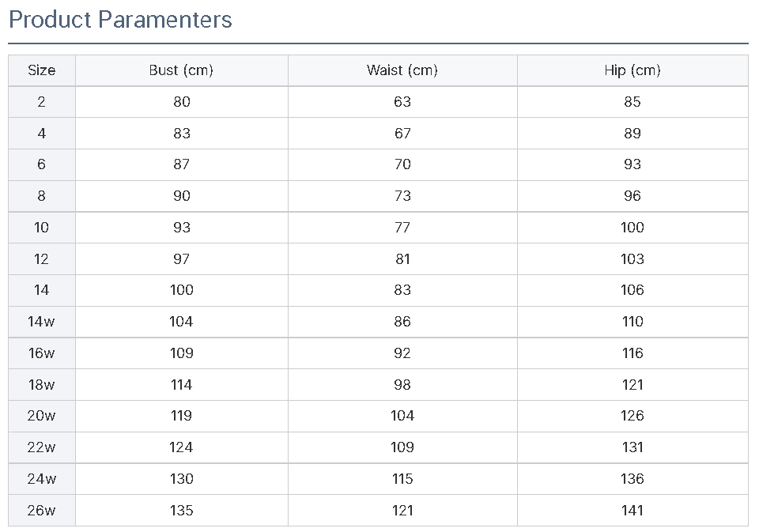Screen dimensions: 759x532
Task: Select the 24w size cell
Action: coord(42,479)
